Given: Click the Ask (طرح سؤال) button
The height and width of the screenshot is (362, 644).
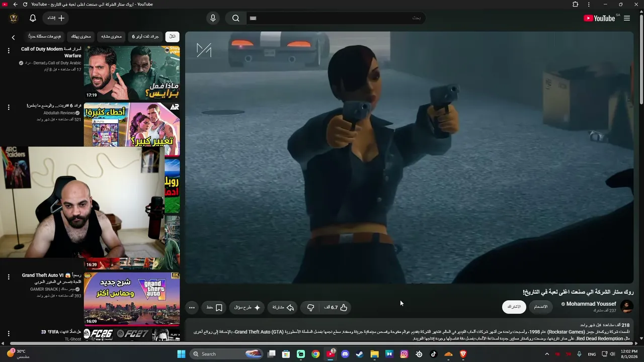Looking at the screenshot, I should tap(247, 308).
